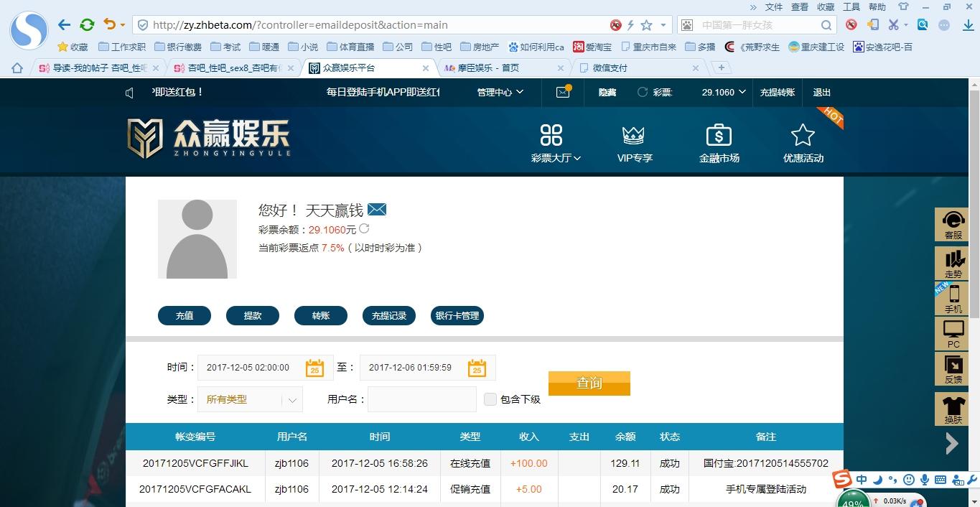Open the VIP专享 crown icon
The height and width of the screenshot is (507, 980).
pos(634,136)
